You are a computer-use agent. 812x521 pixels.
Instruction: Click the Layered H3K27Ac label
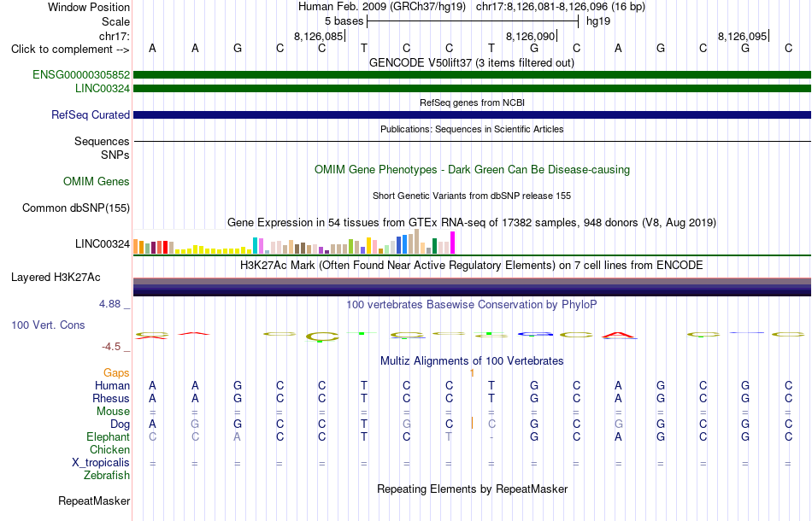[56, 278]
